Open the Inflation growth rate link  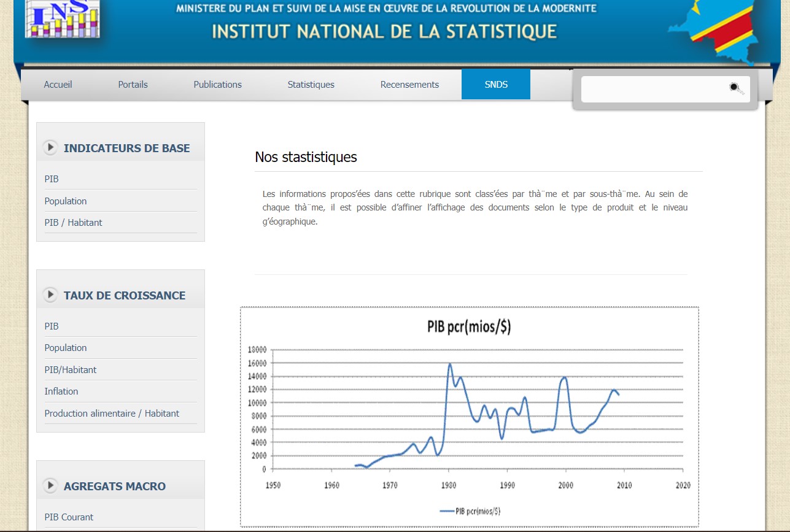pyautogui.click(x=61, y=391)
